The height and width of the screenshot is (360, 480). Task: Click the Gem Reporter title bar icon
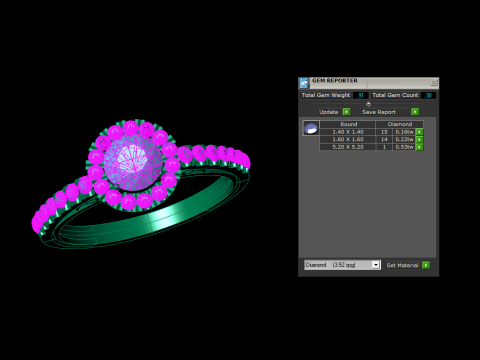pyautogui.click(x=304, y=83)
